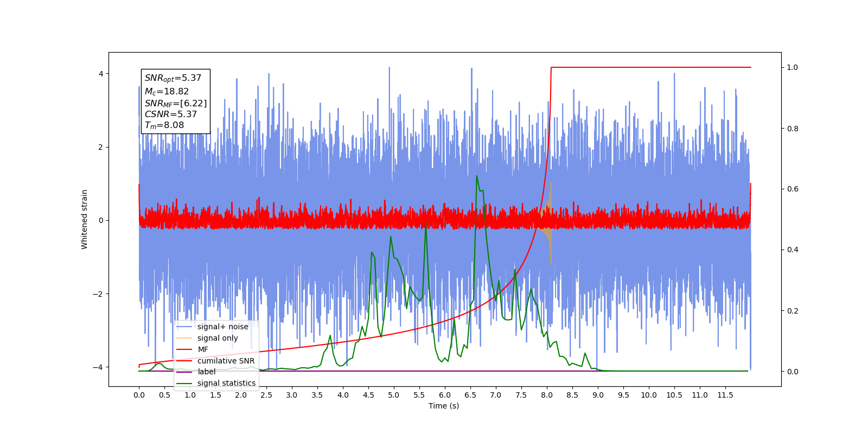
Task: Click the 'cumilative SNR' legend entry
Action: coord(215,361)
